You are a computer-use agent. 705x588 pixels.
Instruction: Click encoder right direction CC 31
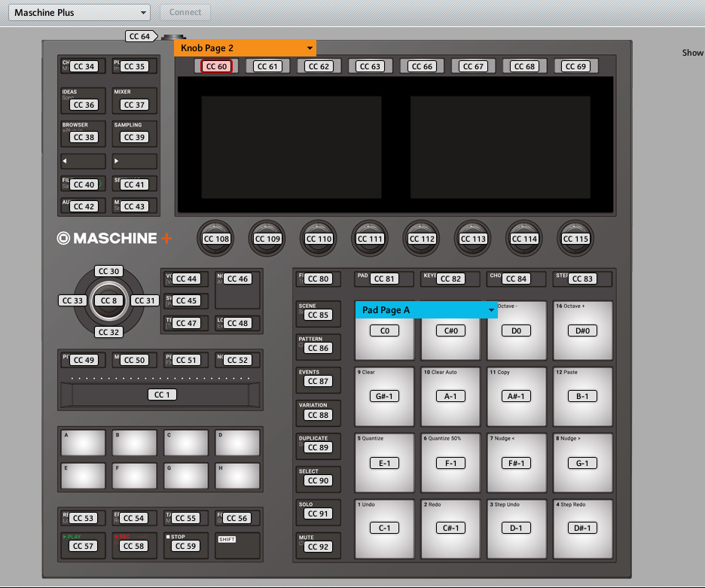point(145,300)
